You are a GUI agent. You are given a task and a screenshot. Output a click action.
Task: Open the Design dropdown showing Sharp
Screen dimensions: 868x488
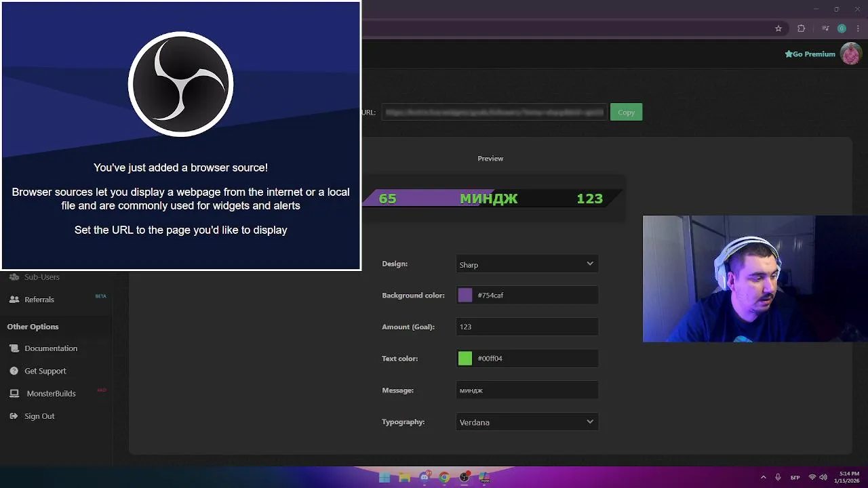527,264
